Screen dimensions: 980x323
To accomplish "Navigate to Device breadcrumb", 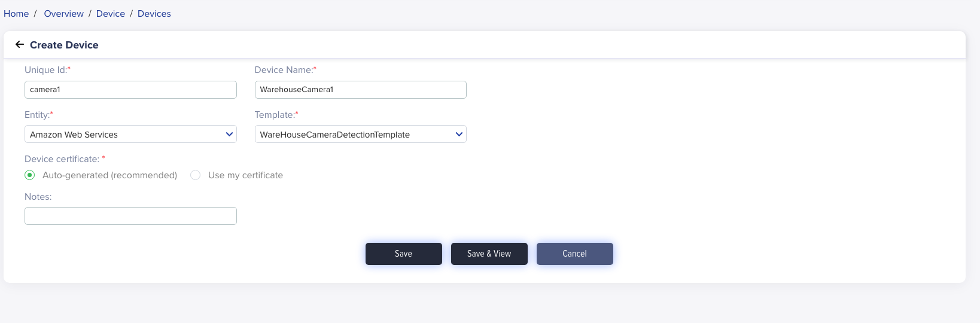I will click(x=111, y=14).
